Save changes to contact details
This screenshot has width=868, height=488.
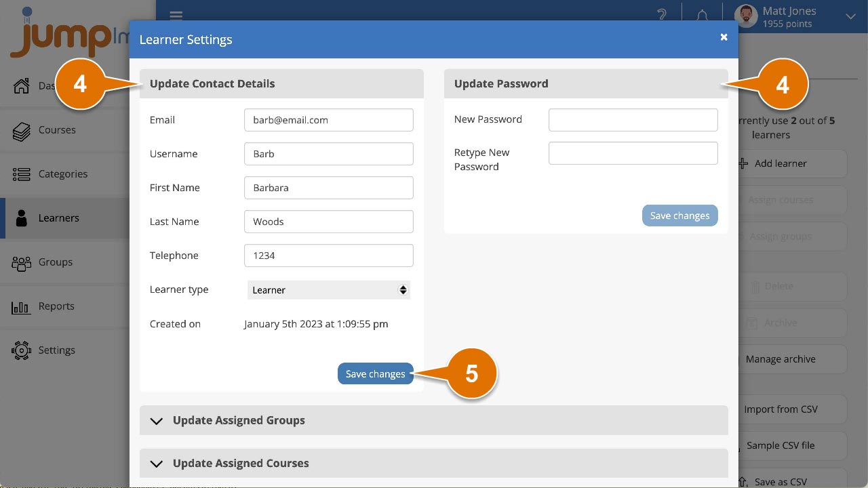pyautogui.click(x=376, y=373)
